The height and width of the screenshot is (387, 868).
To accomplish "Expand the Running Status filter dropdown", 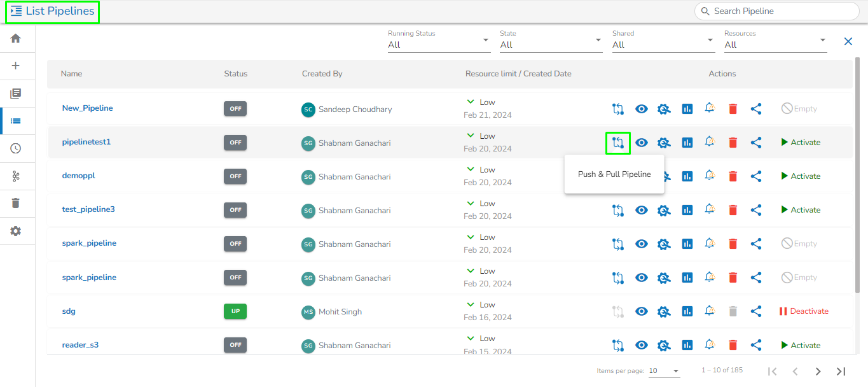I will pyautogui.click(x=439, y=45).
